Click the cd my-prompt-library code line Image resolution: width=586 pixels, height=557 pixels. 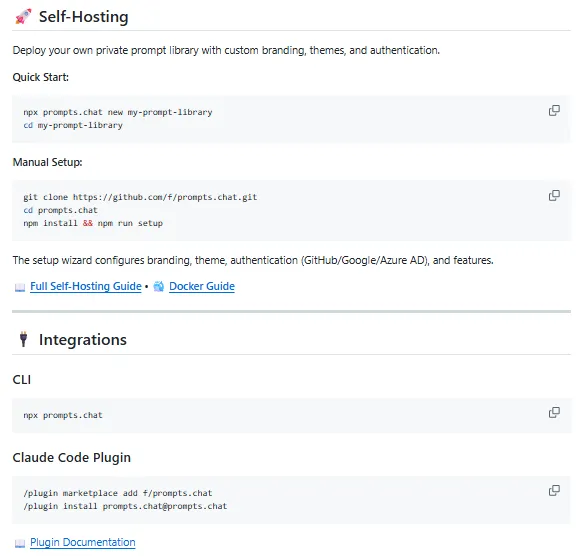tap(73, 125)
